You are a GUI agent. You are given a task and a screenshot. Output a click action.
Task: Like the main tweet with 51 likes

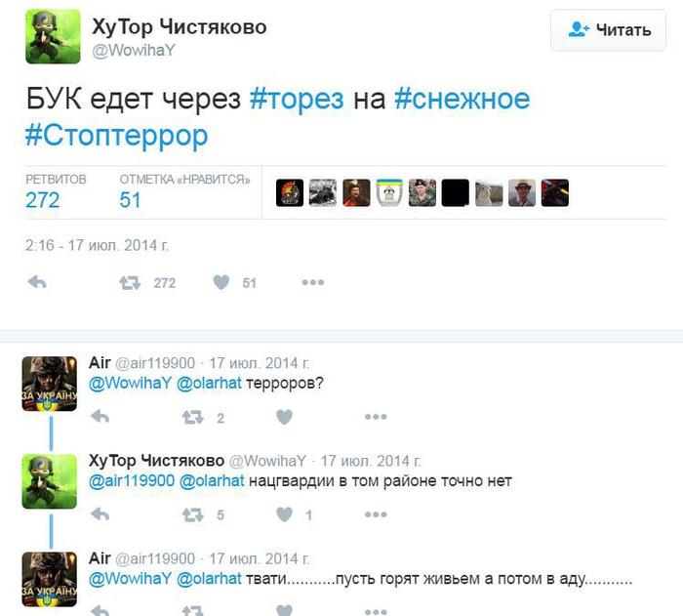click(221, 282)
